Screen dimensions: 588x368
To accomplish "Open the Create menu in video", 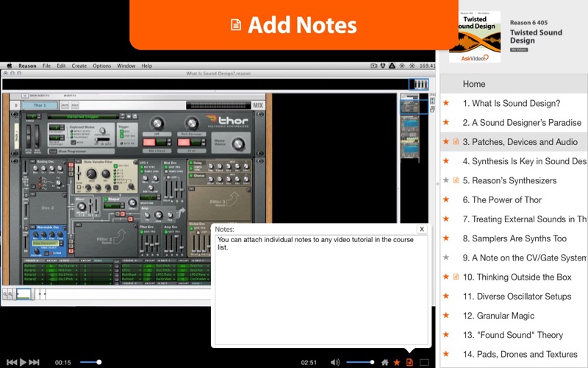I will pos(79,66).
